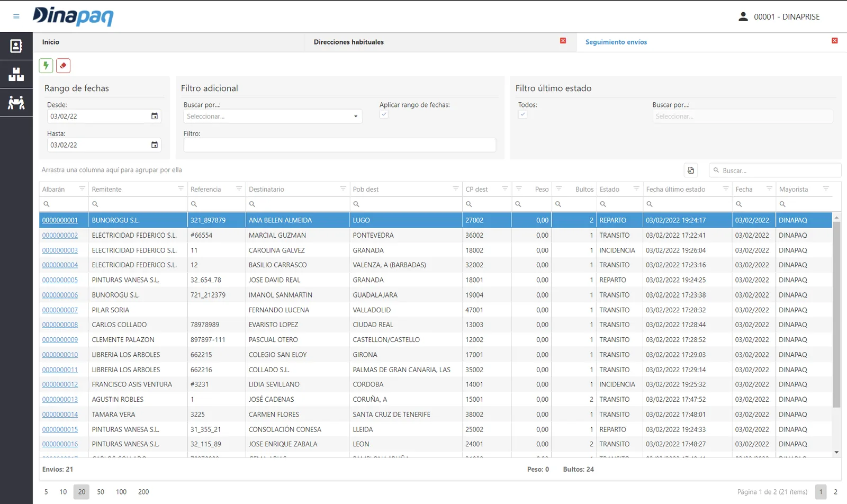This screenshot has width=847, height=504.
Task: Open the Peso column filter icon
Action: 519,188
